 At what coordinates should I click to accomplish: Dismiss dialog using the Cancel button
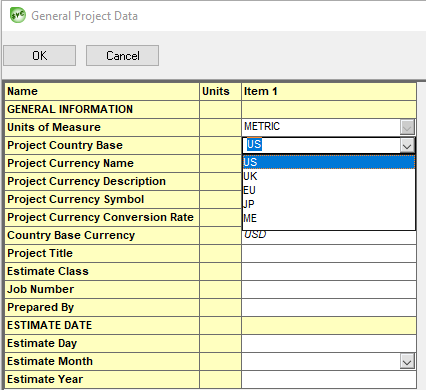tap(122, 56)
